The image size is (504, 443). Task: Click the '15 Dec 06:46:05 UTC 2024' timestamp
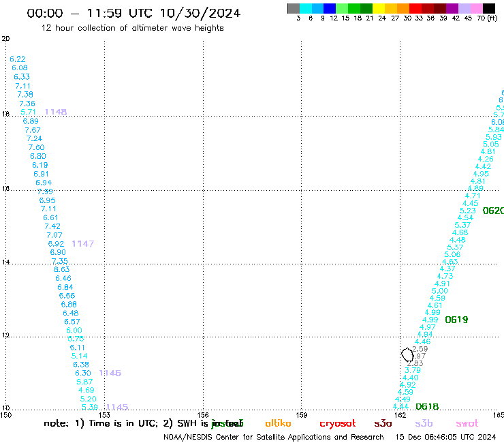coord(446,438)
